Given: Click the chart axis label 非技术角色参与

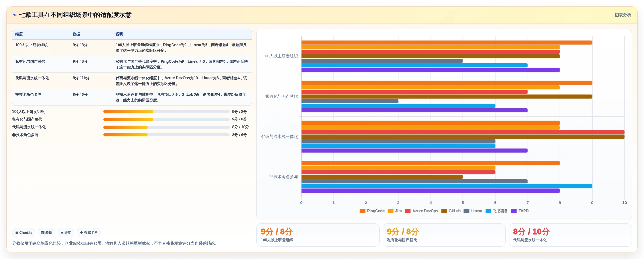Looking at the screenshot, I should [283, 177].
